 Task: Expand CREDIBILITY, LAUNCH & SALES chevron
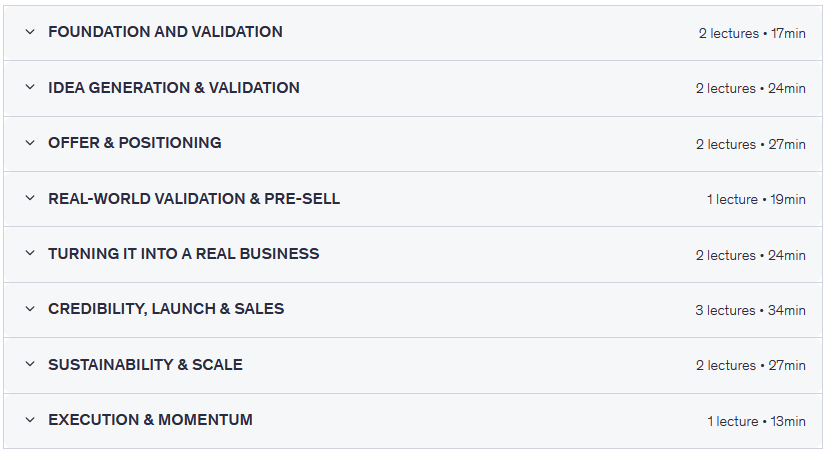tap(30, 310)
